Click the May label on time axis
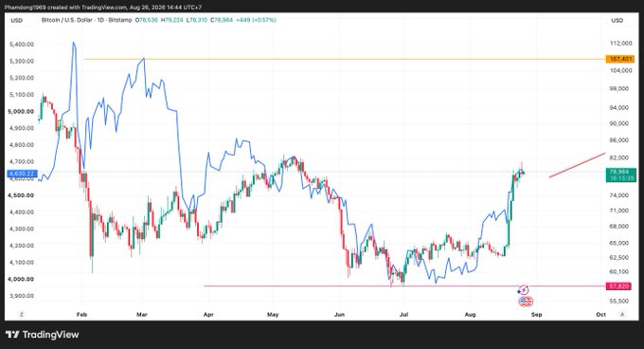Image resolution: width=644 pixels, height=349 pixels. point(273,315)
